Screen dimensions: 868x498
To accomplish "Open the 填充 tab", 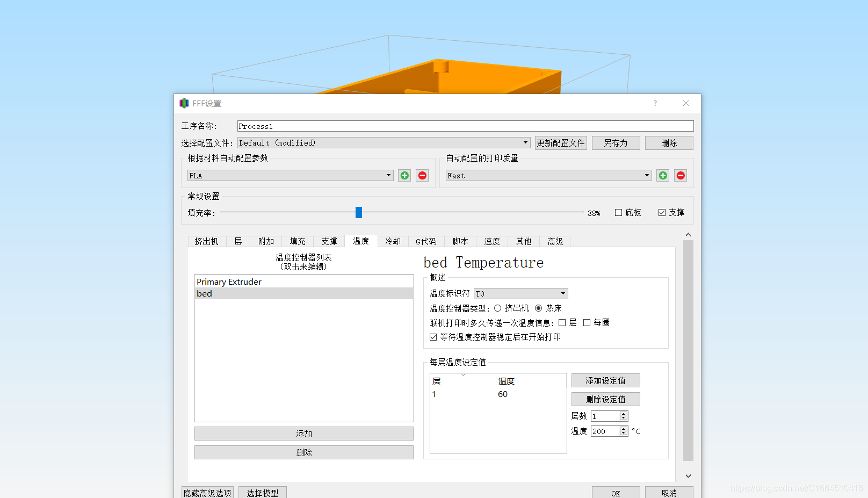I will click(x=298, y=242).
